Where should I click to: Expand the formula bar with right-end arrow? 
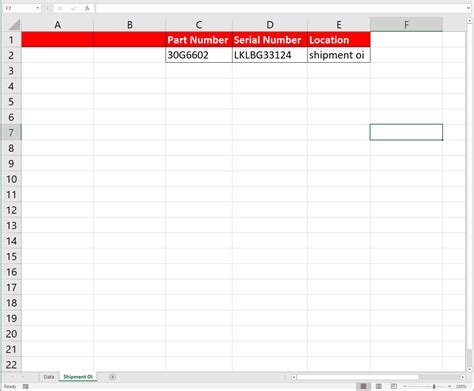(x=469, y=8)
